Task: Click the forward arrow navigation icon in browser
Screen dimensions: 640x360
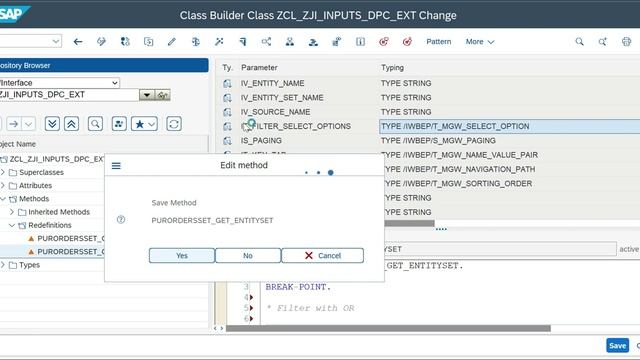Action: point(13,124)
